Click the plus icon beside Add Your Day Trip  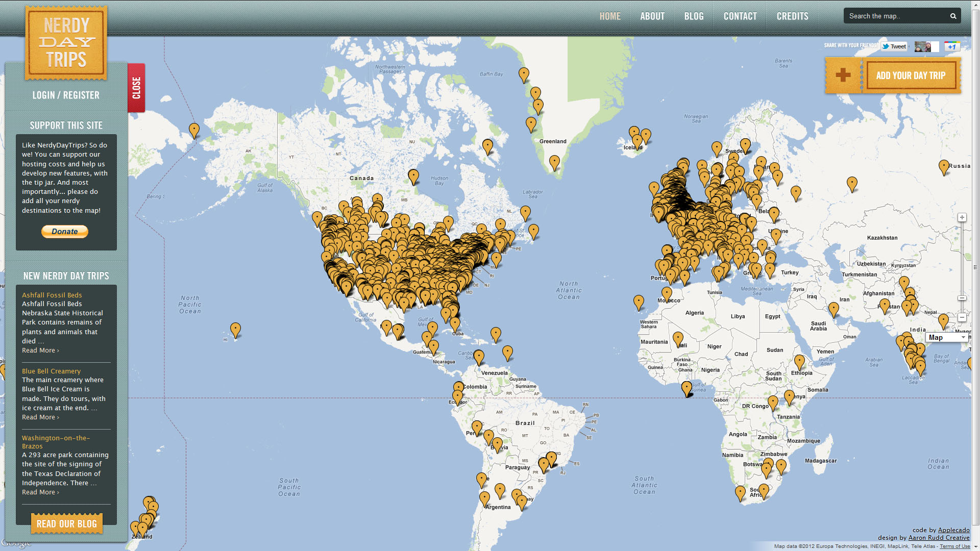(x=843, y=75)
